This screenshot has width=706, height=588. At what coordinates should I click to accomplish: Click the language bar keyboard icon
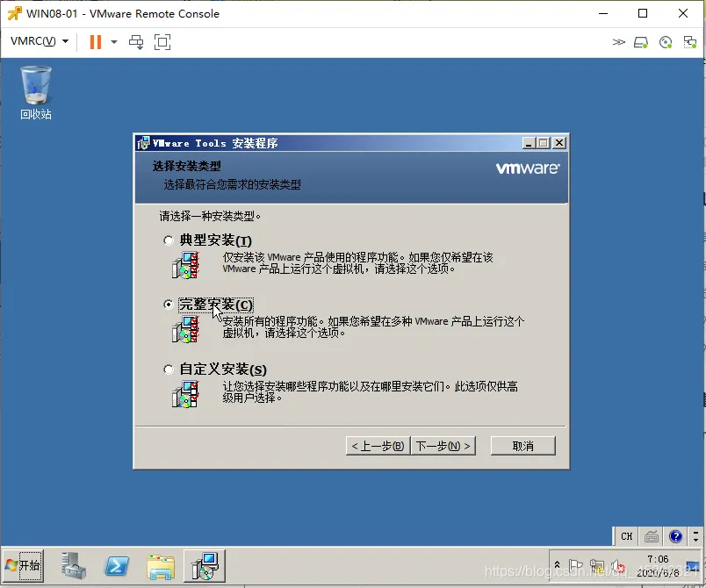tap(652, 536)
